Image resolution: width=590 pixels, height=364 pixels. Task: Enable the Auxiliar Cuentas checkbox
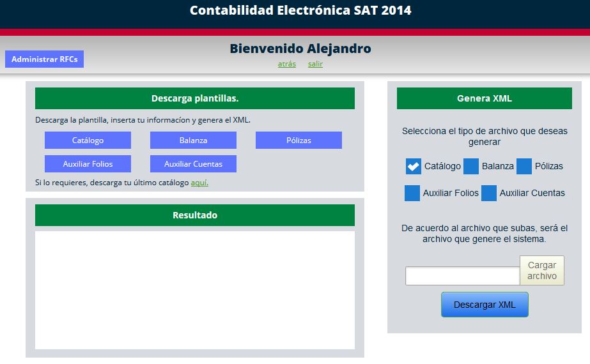(489, 193)
